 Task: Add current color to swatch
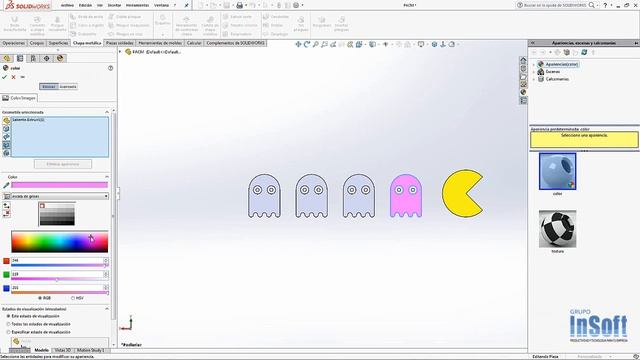pos(7,206)
